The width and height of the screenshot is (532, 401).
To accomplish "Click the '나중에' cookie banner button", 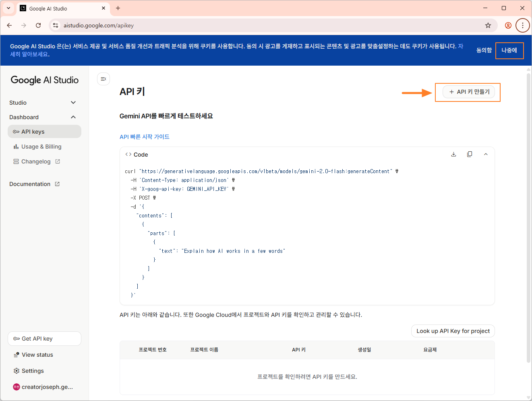I will pyautogui.click(x=509, y=50).
